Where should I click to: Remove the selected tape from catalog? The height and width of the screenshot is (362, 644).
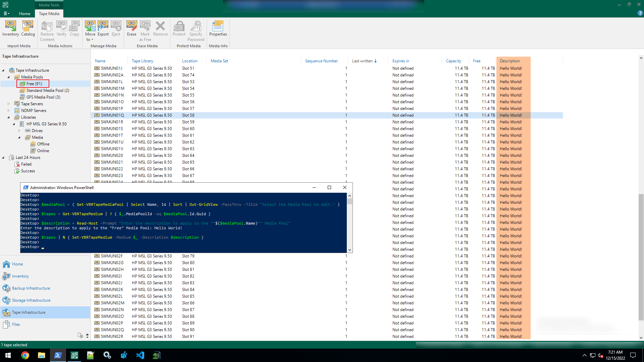(x=160, y=29)
